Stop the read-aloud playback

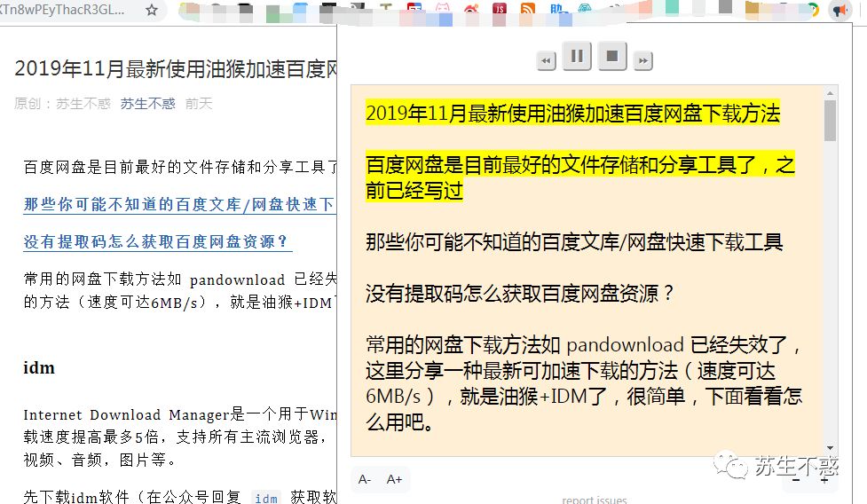click(612, 57)
